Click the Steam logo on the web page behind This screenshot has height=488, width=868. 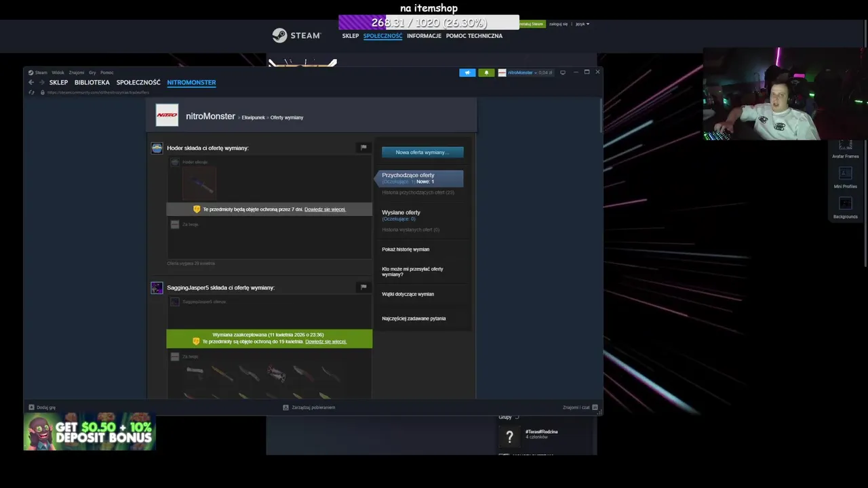pyautogui.click(x=296, y=35)
